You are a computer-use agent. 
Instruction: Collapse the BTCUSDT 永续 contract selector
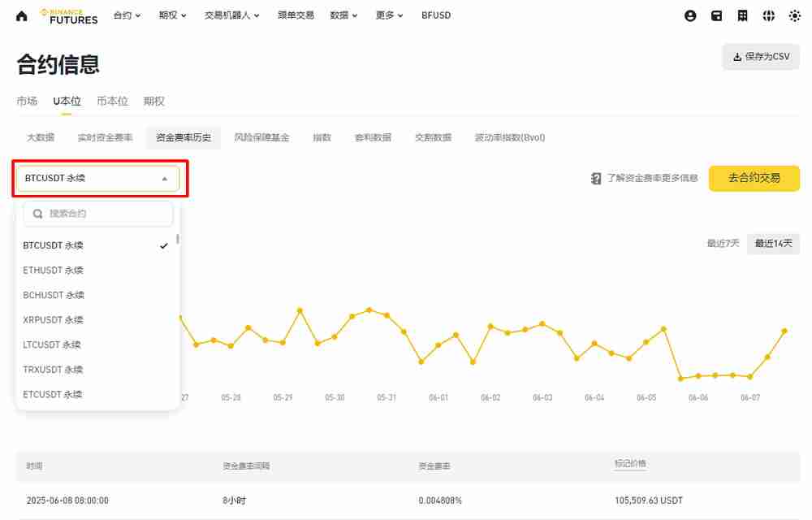click(165, 178)
